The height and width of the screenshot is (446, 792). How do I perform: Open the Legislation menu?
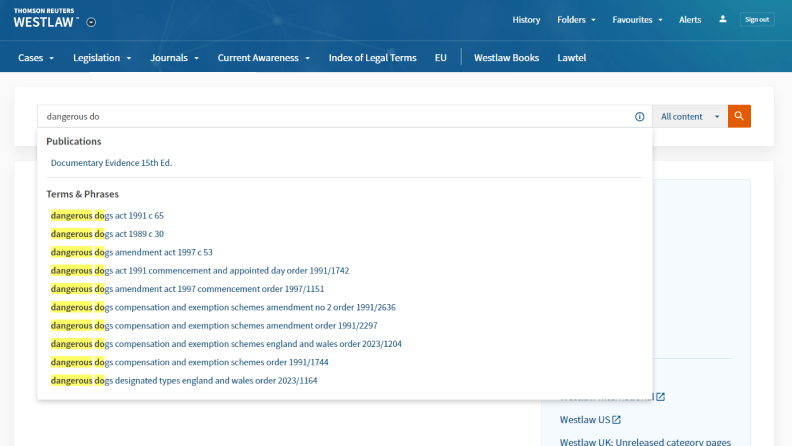(102, 58)
